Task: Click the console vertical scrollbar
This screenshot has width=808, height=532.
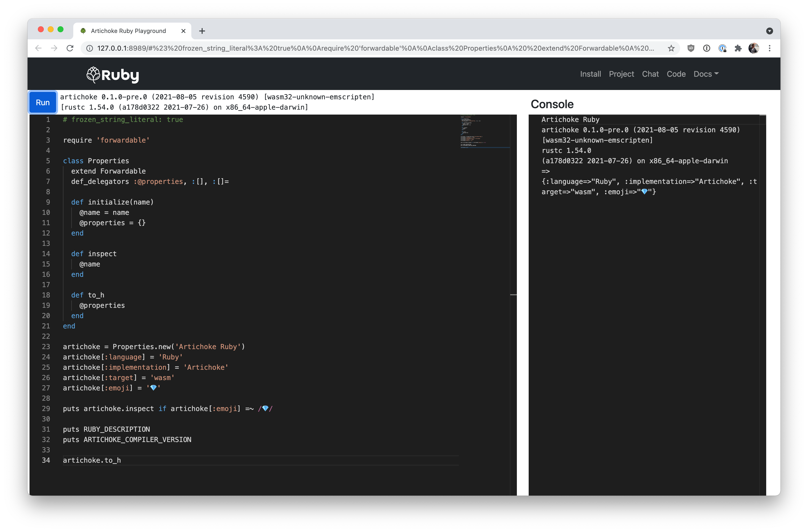Action: tap(763, 305)
